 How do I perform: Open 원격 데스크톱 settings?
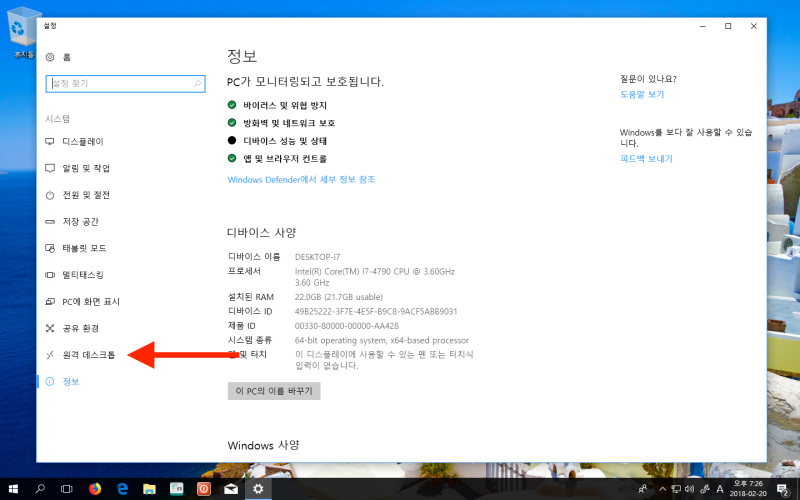[x=80, y=355]
